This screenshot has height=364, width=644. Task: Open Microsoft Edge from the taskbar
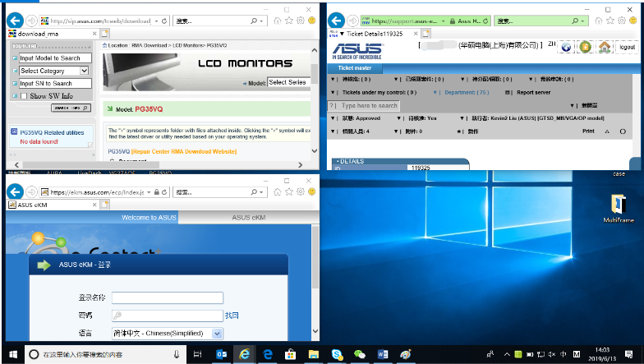pos(268,354)
